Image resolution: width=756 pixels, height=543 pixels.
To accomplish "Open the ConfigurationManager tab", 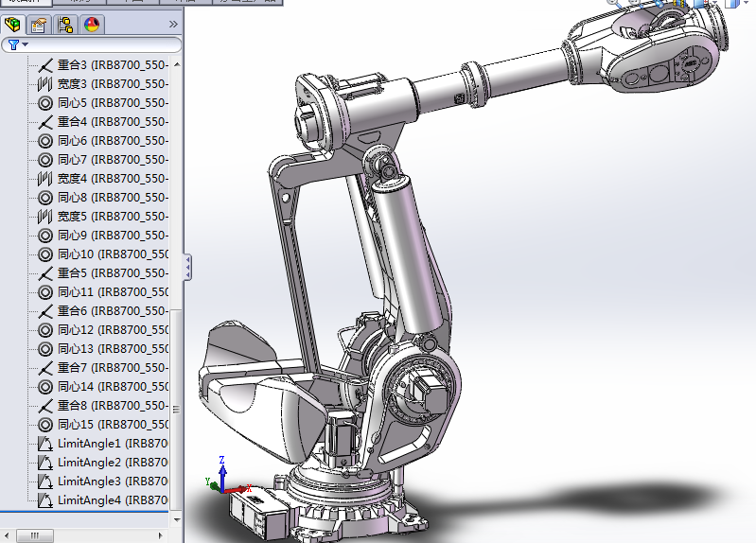I will (65, 25).
